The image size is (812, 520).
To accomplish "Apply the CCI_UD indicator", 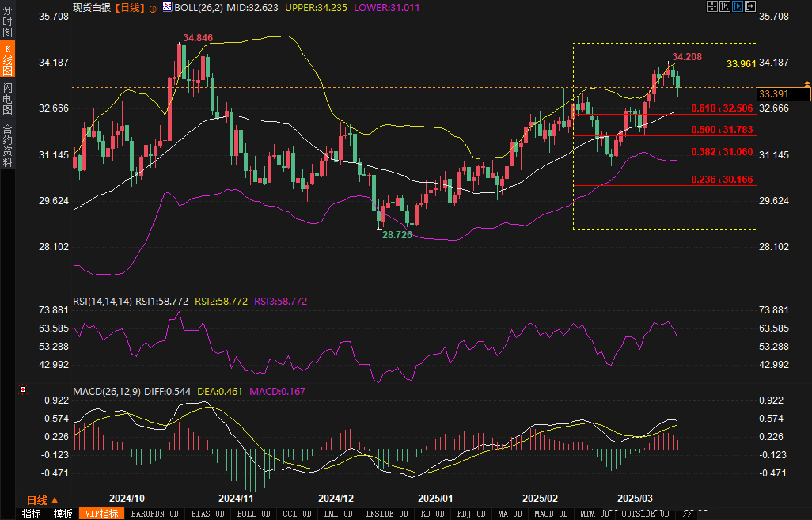I will pyautogui.click(x=297, y=514).
